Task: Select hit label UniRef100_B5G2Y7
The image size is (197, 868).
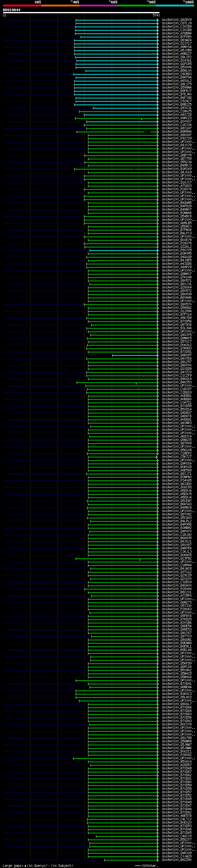Action: 176,839
